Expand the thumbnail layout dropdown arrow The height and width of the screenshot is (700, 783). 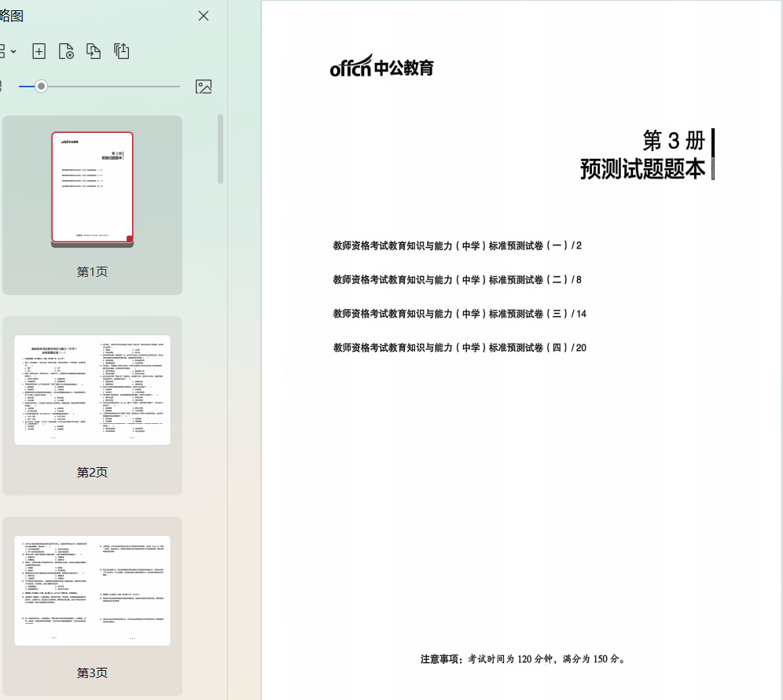tap(13, 51)
